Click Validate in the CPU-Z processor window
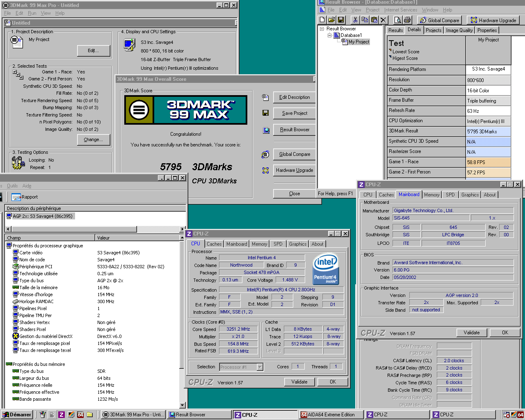The height and width of the screenshot is (420, 525). click(x=299, y=382)
